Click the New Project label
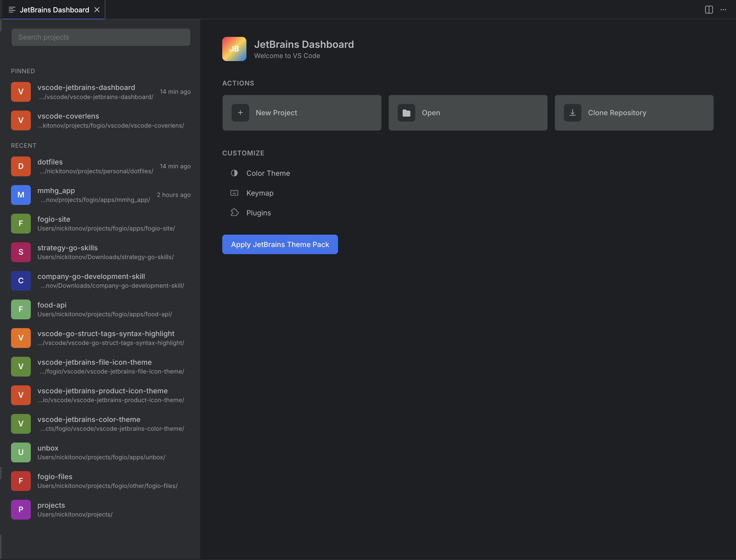This screenshot has width=736, height=560. click(276, 113)
